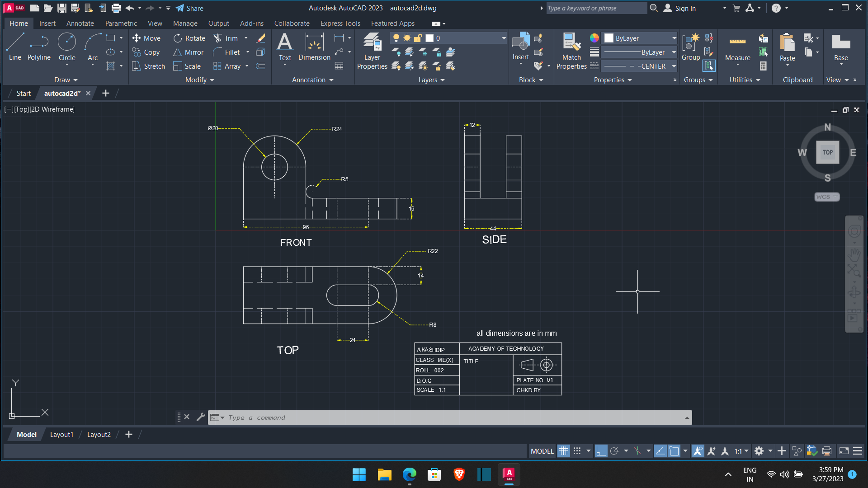The height and width of the screenshot is (488, 868).
Task: Open the color wheel in Properties panel
Action: click(594, 38)
